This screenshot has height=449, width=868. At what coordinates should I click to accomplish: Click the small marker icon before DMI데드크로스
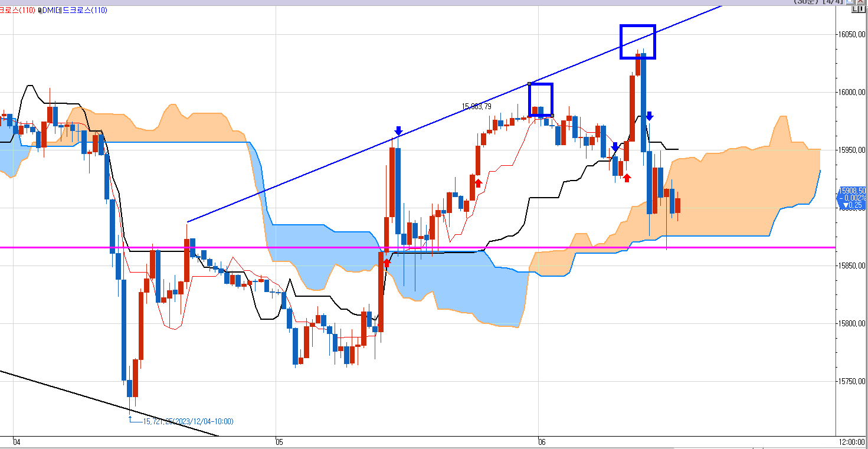(x=40, y=10)
